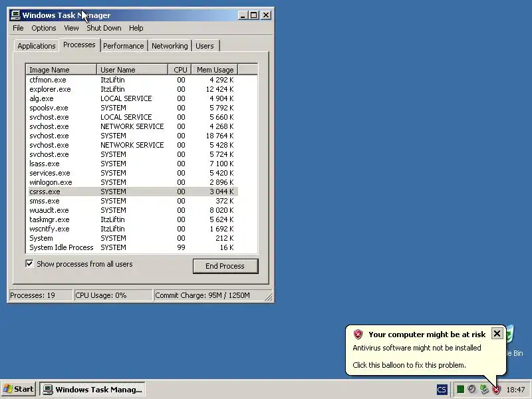Select the Processes tab
Viewport: 532px width, 399px height.
[79, 45]
